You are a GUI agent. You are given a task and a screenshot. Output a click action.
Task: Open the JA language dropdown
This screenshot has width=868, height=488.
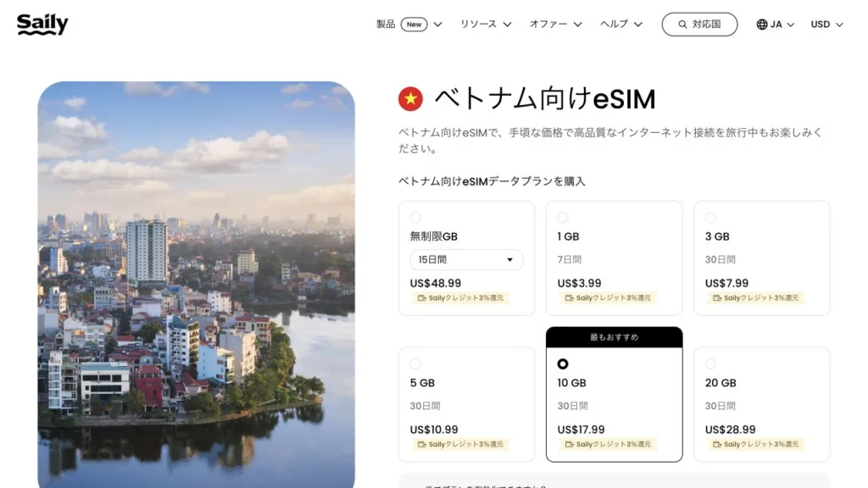click(775, 25)
